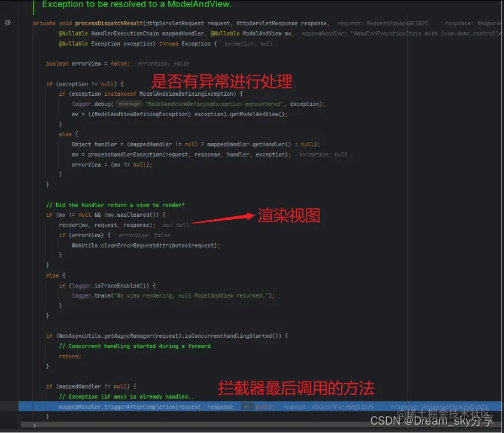Click the string "ModelAndViewDefiningException encountered"
Screen dimensions: 504x433
(214, 104)
